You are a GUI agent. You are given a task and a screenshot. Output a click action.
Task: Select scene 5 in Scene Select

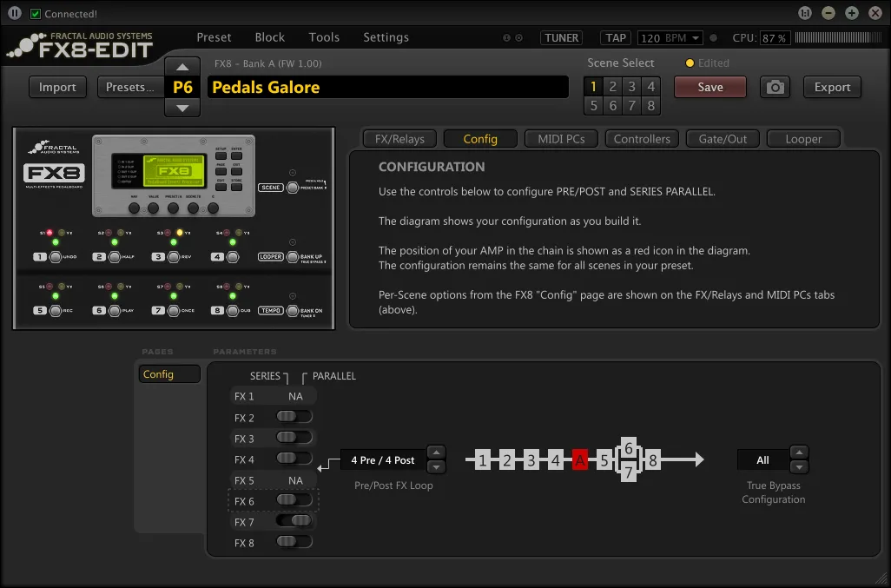click(594, 106)
